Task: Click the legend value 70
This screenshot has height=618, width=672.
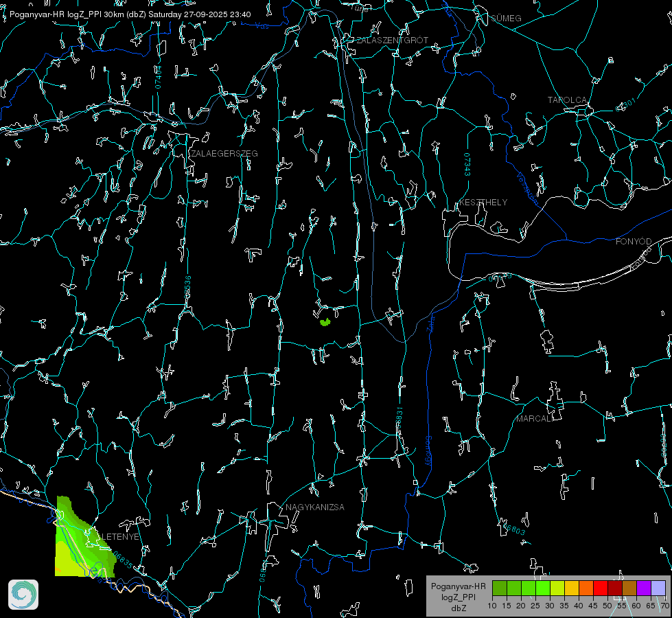Action: point(664,606)
